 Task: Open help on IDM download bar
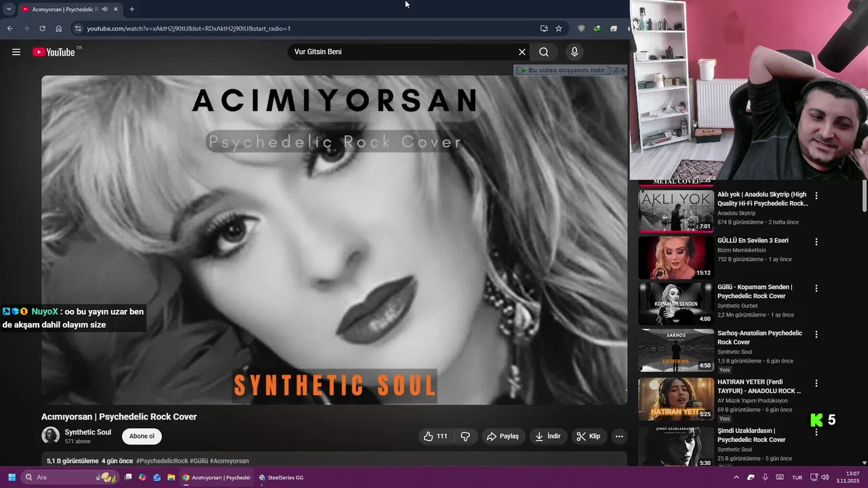[615, 70]
